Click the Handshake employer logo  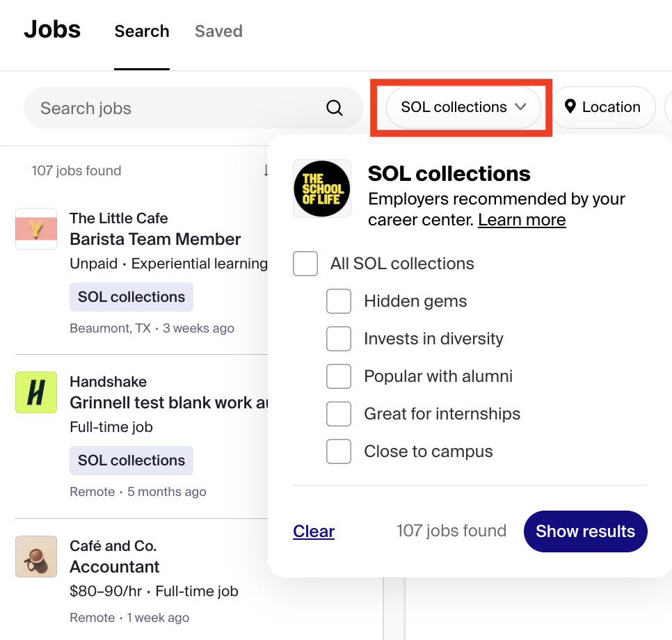click(x=36, y=392)
